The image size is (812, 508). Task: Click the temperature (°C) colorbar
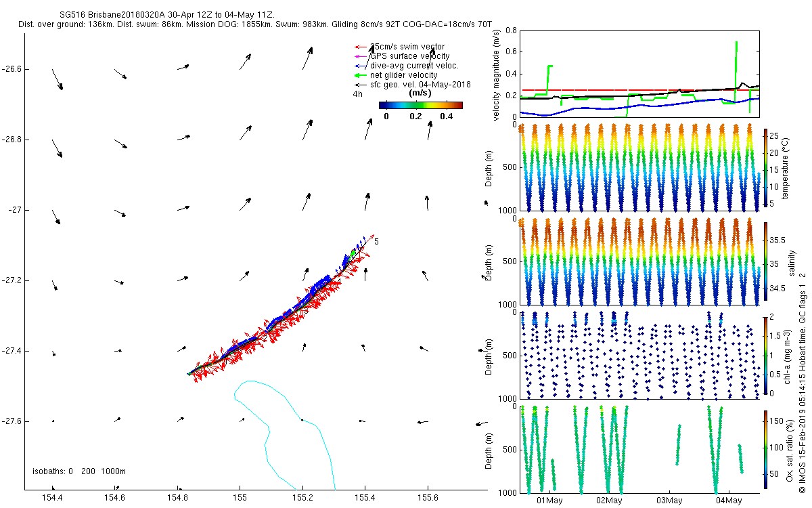coord(766,167)
